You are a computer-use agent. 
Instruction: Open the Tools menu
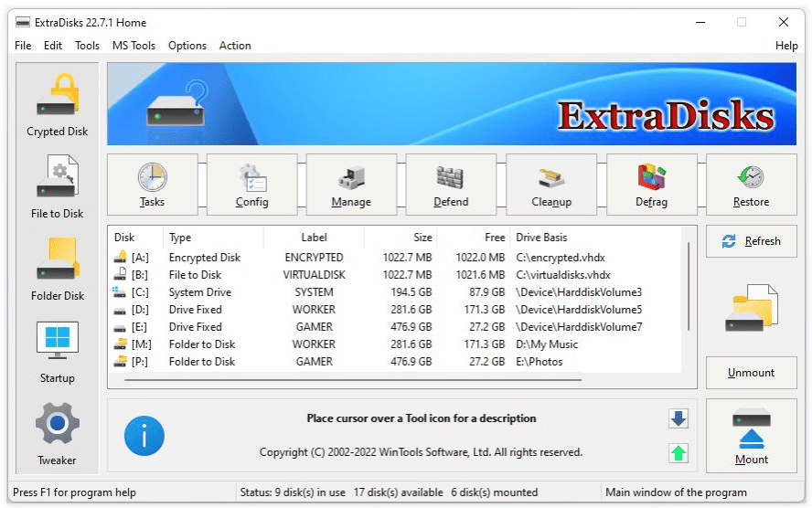(87, 46)
